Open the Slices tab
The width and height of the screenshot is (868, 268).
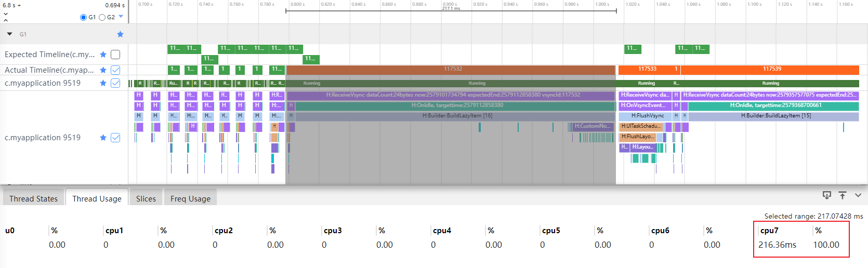point(146,198)
